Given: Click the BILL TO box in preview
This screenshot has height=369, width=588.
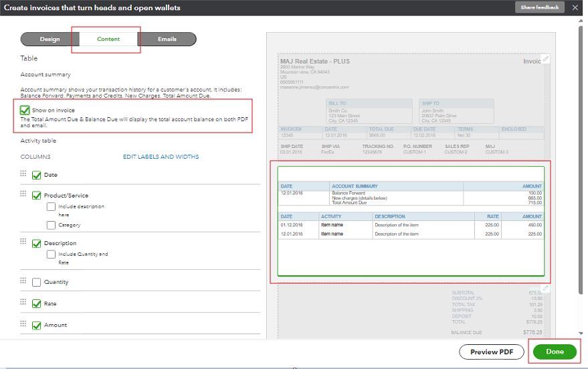Looking at the screenshot, I should point(369,111).
